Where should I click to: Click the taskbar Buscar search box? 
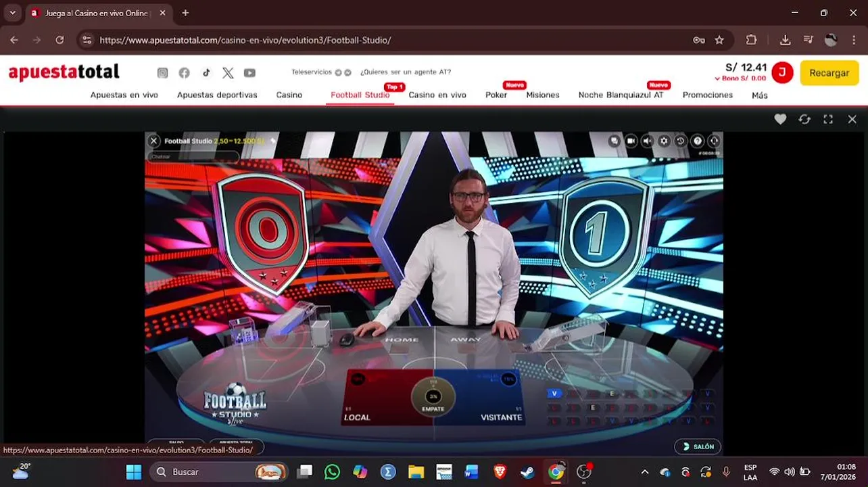click(219, 471)
